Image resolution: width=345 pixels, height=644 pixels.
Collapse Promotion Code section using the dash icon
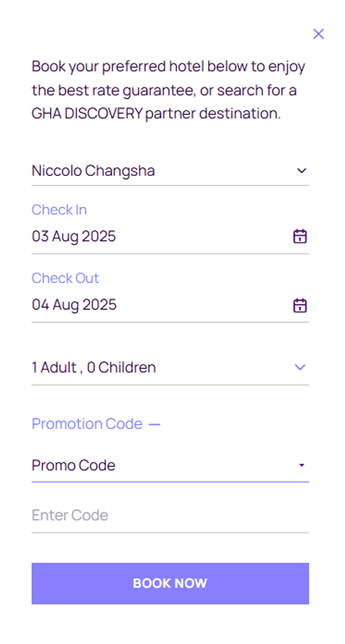tap(154, 424)
